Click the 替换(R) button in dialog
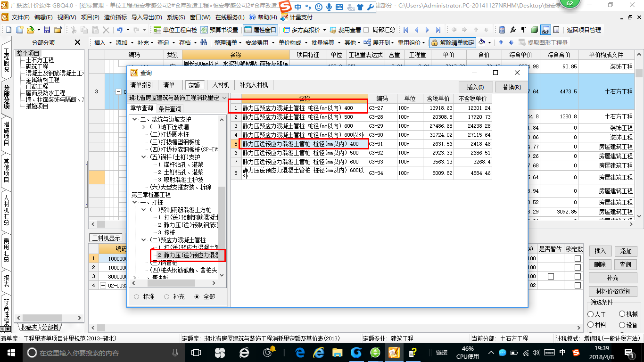This screenshot has width=644, height=362. click(x=512, y=87)
